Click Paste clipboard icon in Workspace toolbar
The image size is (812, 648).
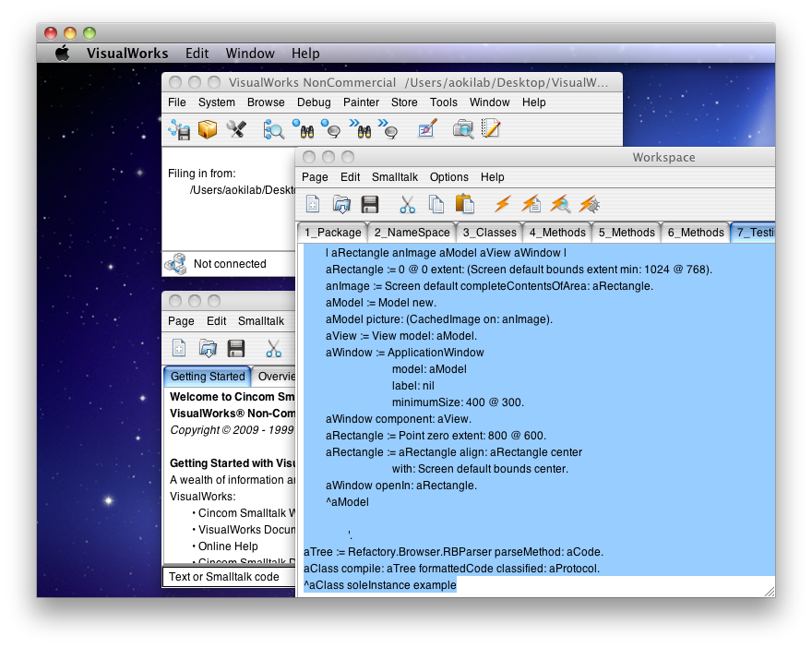(464, 204)
